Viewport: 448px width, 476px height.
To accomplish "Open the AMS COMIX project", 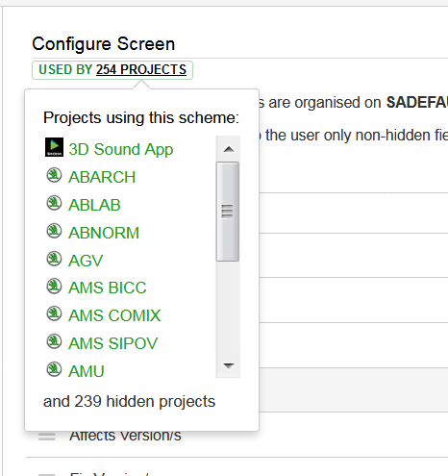I will click(x=114, y=315).
